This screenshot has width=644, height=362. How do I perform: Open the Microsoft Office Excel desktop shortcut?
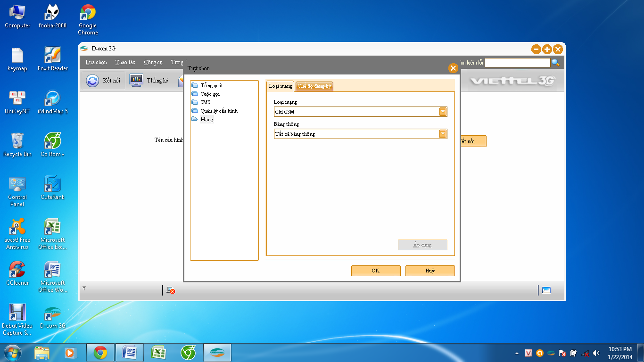[52, 234]
